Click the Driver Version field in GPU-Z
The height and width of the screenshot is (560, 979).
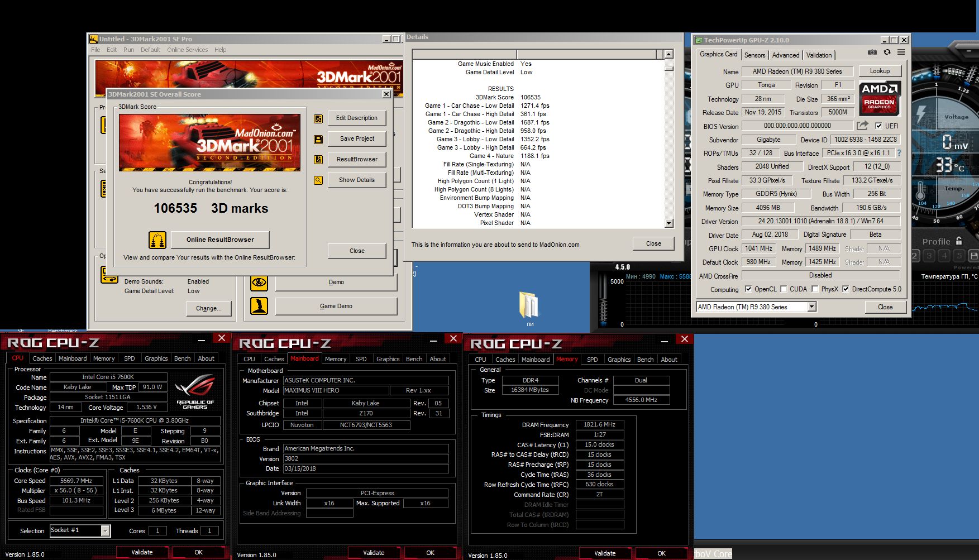820,221
